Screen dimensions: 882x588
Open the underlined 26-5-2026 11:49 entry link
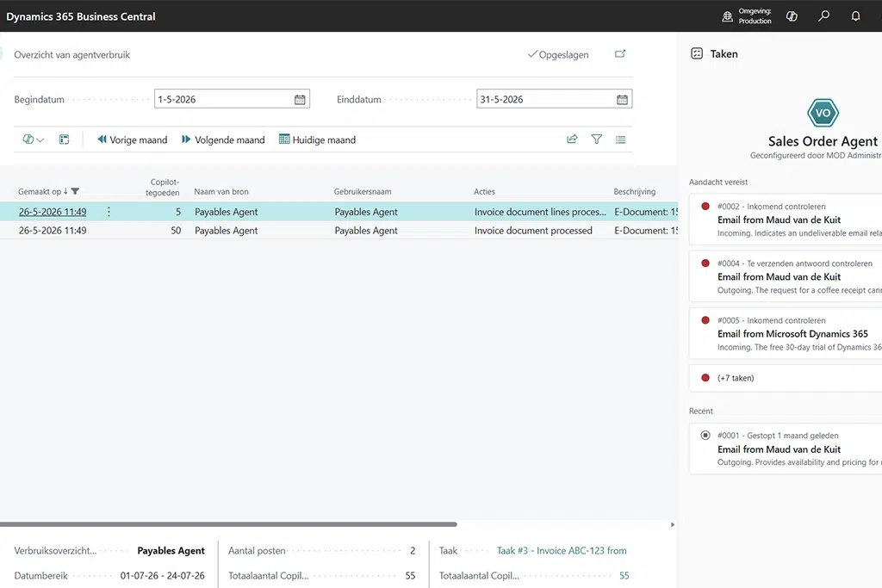[x=53, y=212]
